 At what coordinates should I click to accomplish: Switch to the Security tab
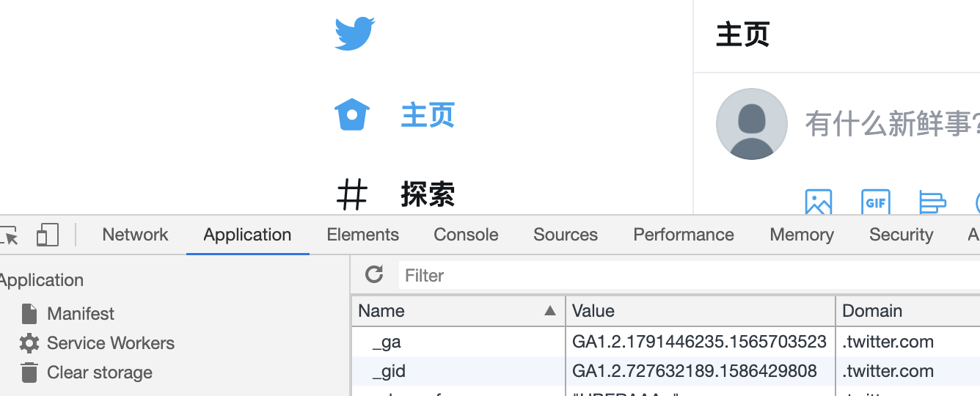(x=901, y=235)
